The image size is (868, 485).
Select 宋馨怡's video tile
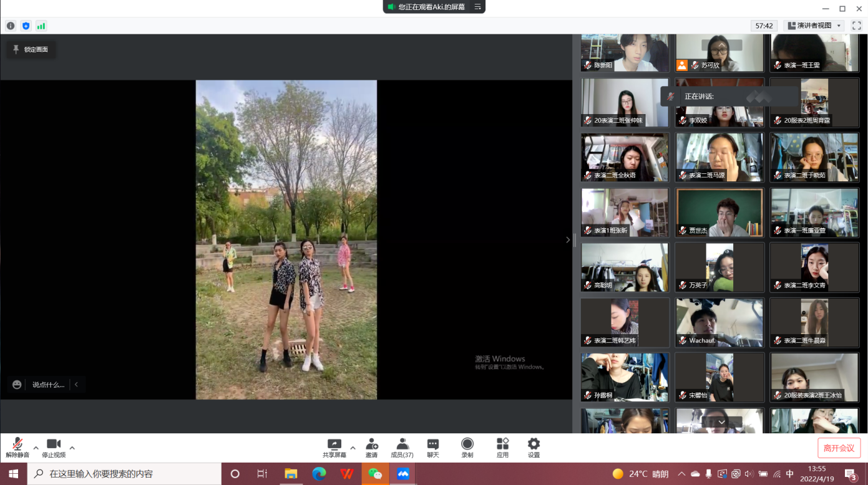[x=720, y=378]
